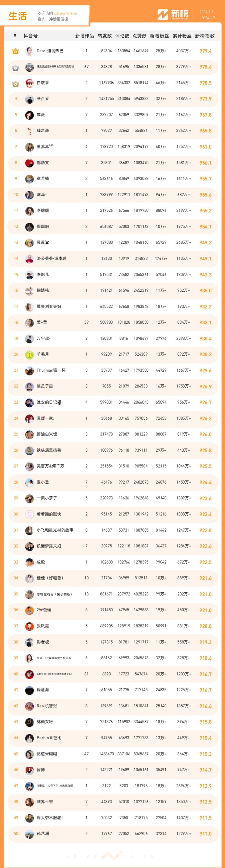Click the 生活 category title
Viewport: 225px width, 868px height.
[x=18, y=16]
